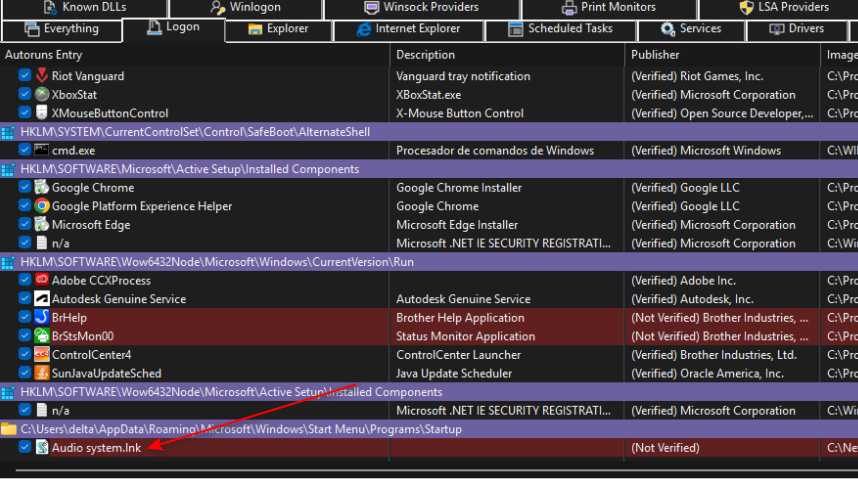
Task: Click the SafeBoot AlternateShell registry icon
Action: (x=8, y=132)
